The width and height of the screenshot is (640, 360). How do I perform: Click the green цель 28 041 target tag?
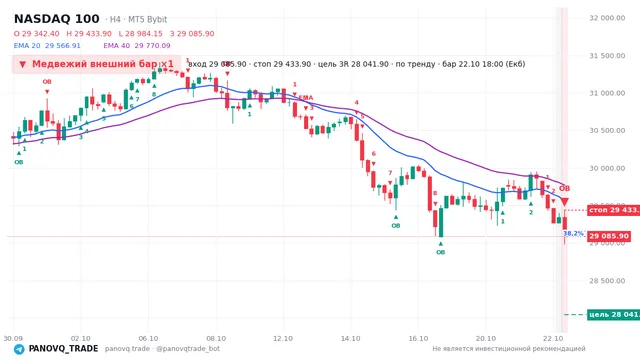coord(613,315)
